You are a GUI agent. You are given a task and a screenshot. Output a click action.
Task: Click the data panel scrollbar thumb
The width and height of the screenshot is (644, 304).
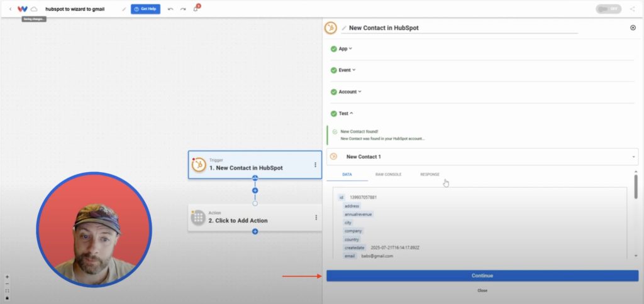(636, 187)
